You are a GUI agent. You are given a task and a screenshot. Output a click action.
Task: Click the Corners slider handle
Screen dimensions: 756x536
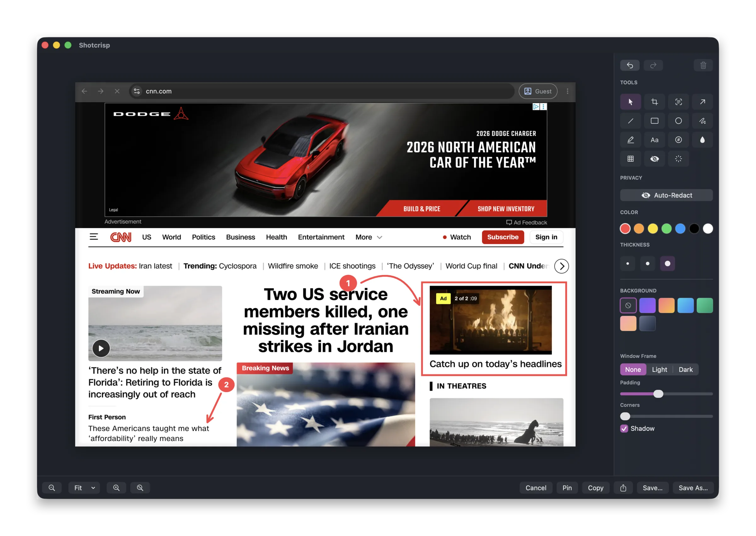tap(625, 416)
